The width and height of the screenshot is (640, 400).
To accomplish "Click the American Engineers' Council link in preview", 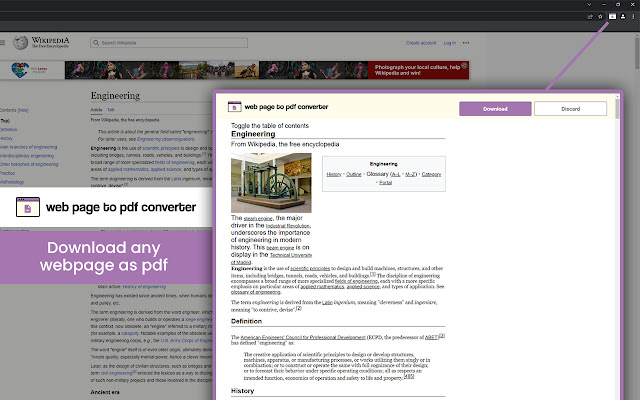I will (303, 337).
